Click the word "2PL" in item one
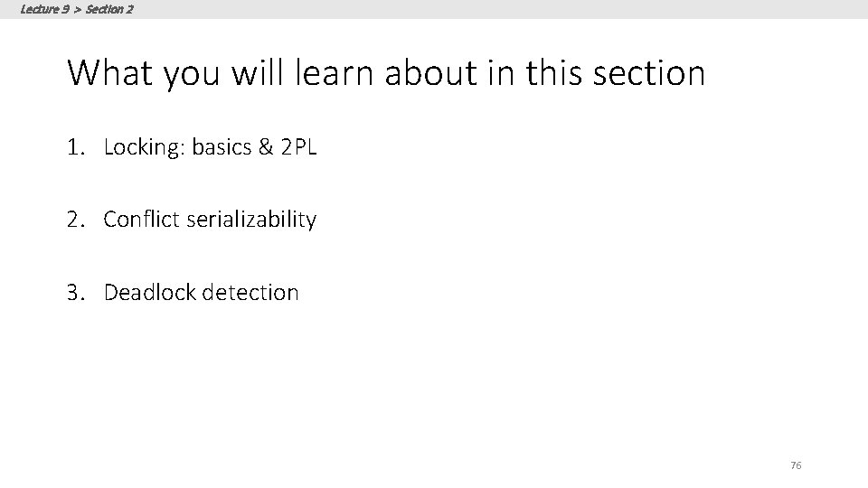This screenshot has height=488, width=868. (298, 146)
